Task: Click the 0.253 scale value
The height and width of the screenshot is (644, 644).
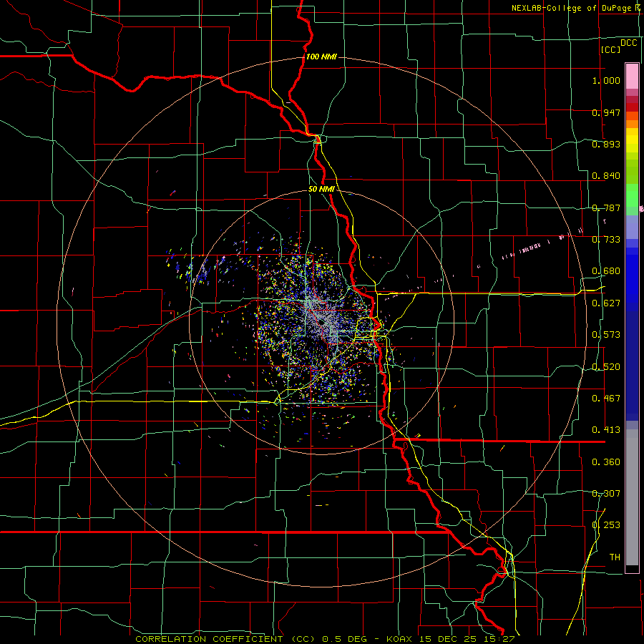Action: [x=606, y=525]
